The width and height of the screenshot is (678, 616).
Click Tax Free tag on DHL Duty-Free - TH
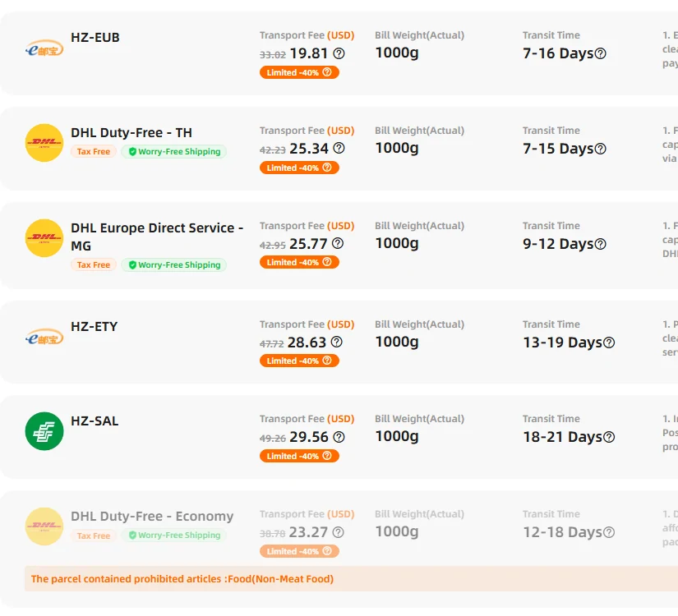coord(94,151)
